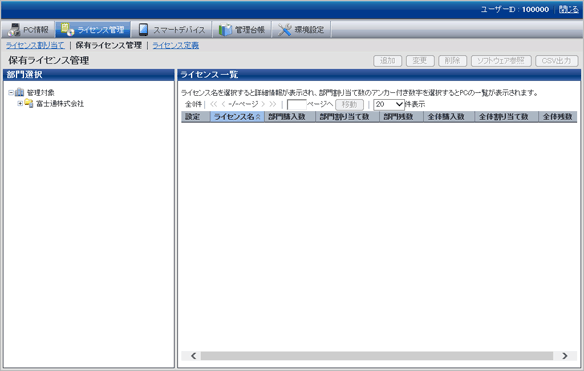584x371 pixels.
Task: Click the ライセンス管理 disc icon
Action: 67,29
